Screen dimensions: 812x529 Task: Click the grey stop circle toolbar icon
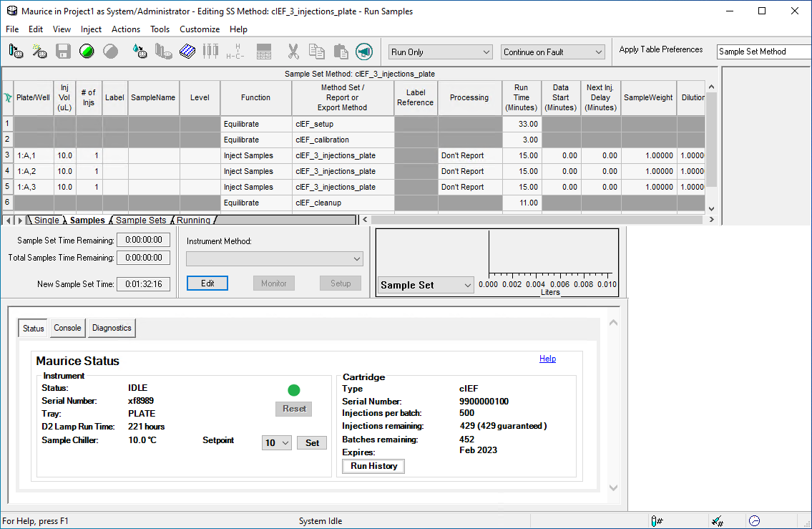[110, 52]
